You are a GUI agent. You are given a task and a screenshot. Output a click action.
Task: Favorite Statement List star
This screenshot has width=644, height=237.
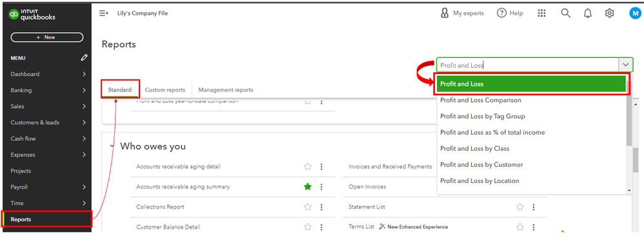click(520, 207)
